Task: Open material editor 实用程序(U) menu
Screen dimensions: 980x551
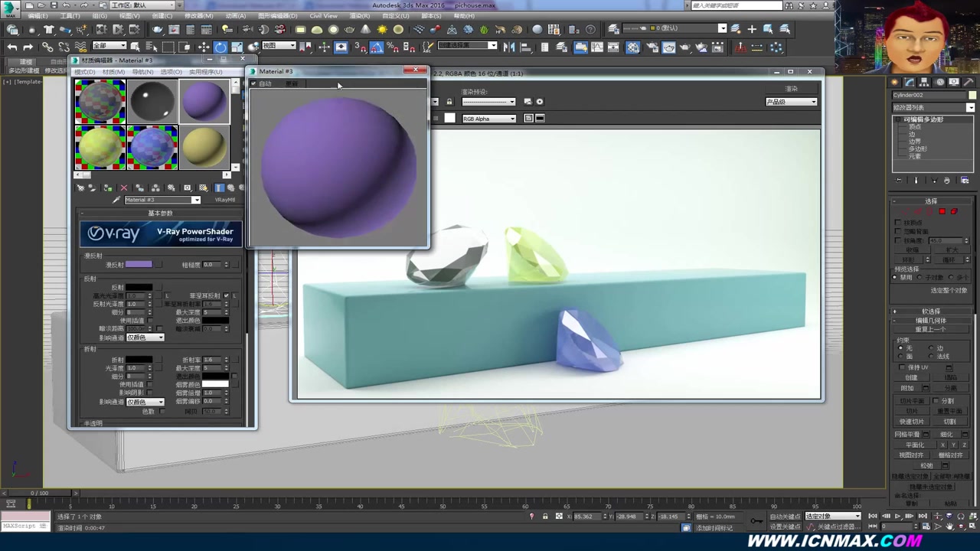Action: coord(206,72)
